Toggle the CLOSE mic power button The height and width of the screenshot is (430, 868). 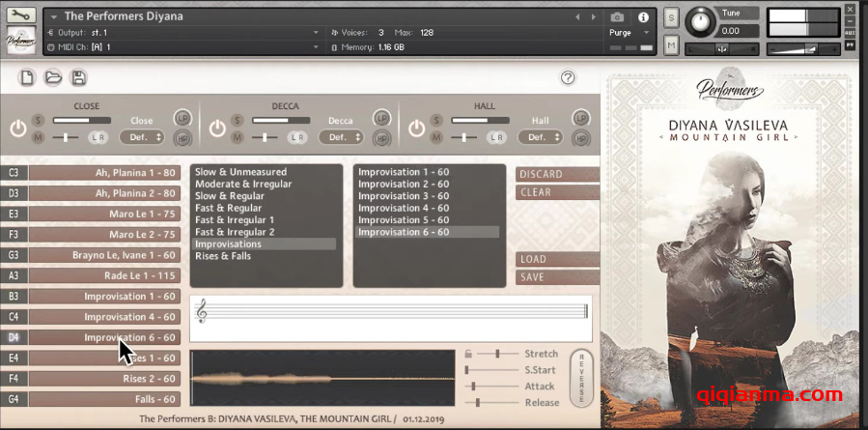pyautogui.click(x=17, y=128)
